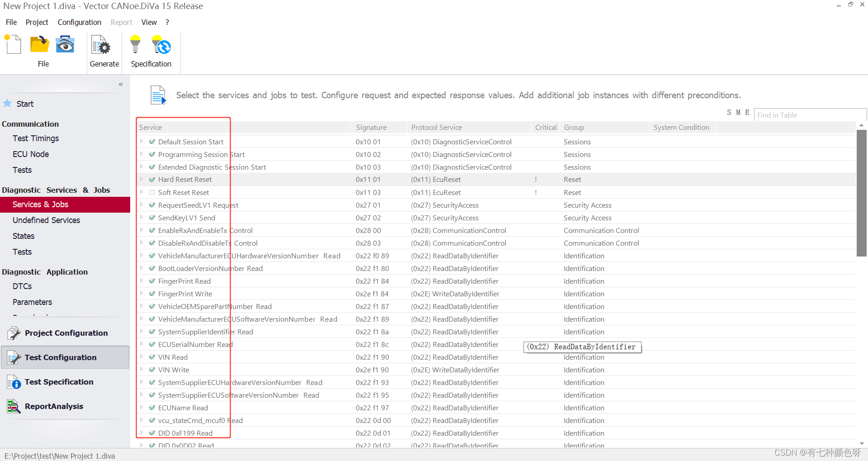868x461 pixels.
Task: Click Project Configuration wrench icon
Action: point(14,333)
